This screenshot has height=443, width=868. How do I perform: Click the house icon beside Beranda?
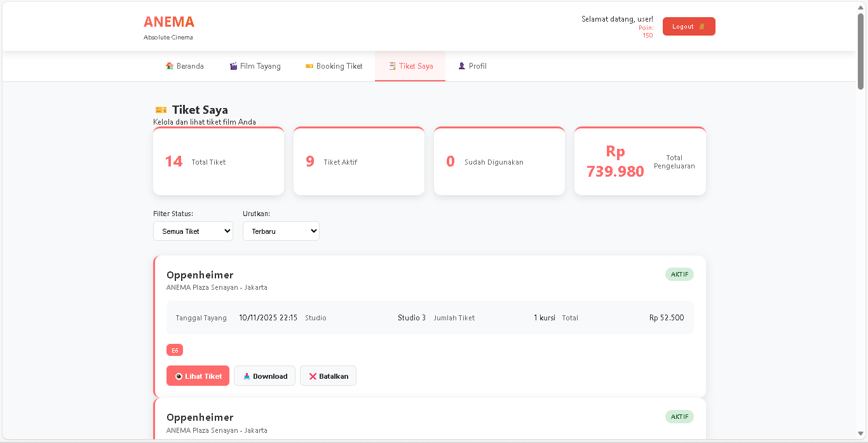[170, 66]
